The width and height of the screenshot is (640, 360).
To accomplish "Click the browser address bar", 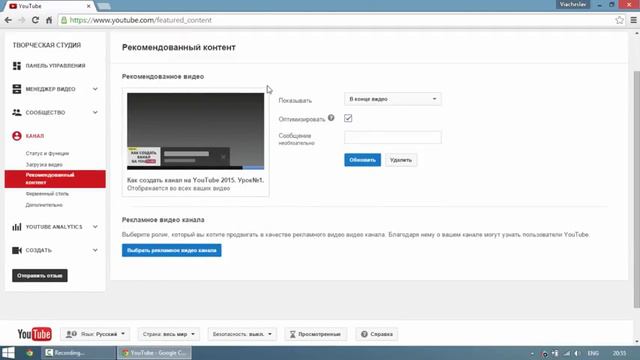I will 335,20.
